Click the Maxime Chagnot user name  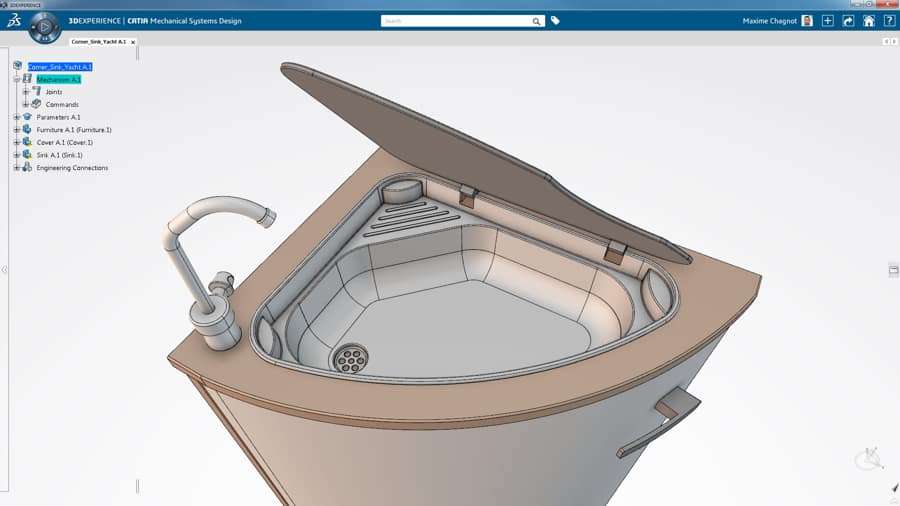tap(770, 21)
